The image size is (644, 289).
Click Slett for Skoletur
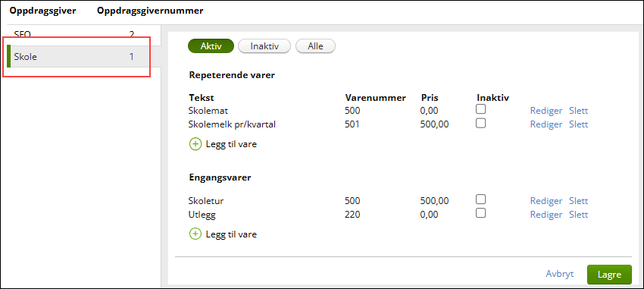(x=578, y=200)
